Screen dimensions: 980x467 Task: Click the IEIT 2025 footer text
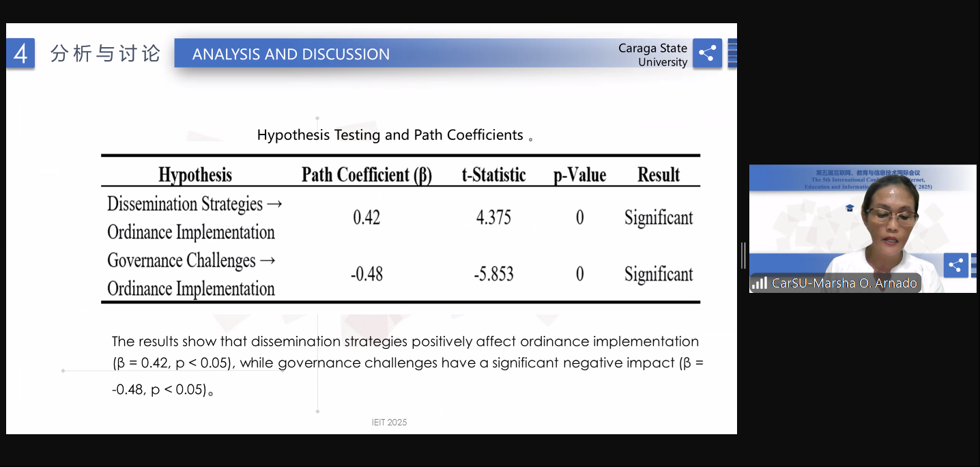click(x=389, y=422)
